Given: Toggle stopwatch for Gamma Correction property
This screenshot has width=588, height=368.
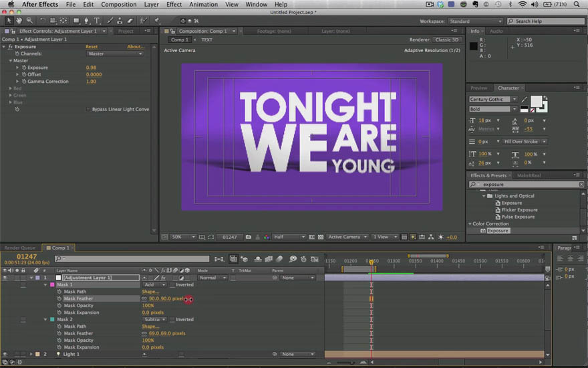Looking at the screenshot, I should 23,82.
